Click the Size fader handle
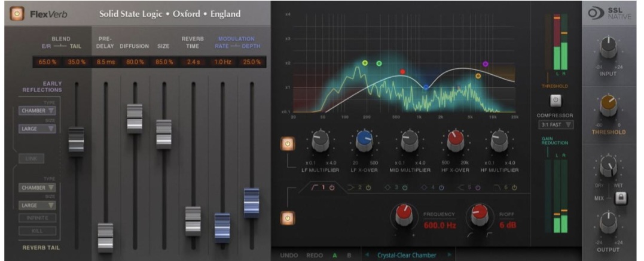The width and height of the screenshot is (644, 261). [164, 135]
